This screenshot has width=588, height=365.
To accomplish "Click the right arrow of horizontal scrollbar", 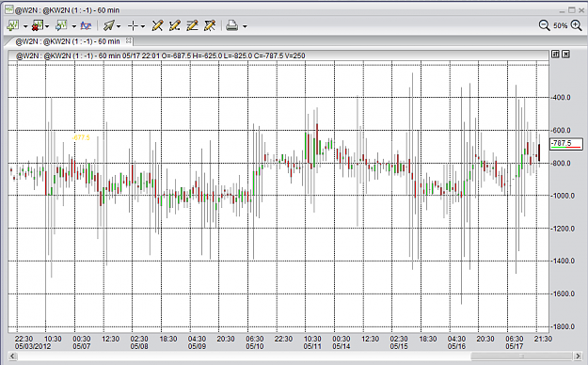I will click(x=578, y=356).
